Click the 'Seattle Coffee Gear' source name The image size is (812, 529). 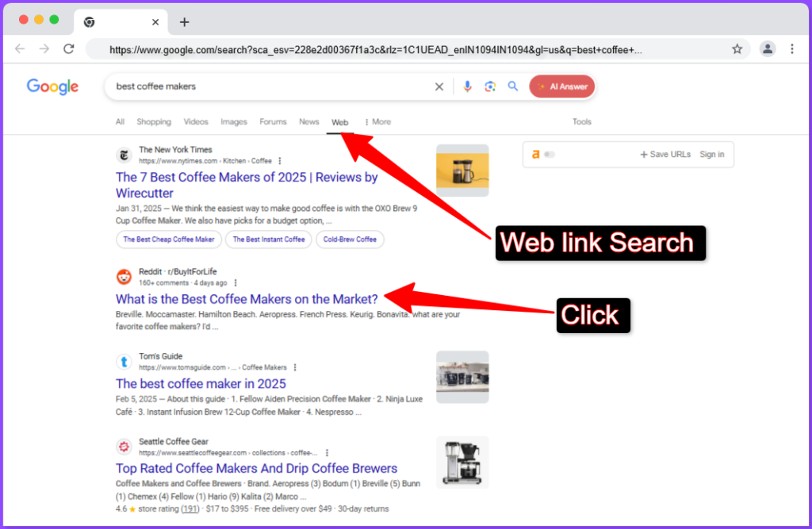[x=174, y=442]
